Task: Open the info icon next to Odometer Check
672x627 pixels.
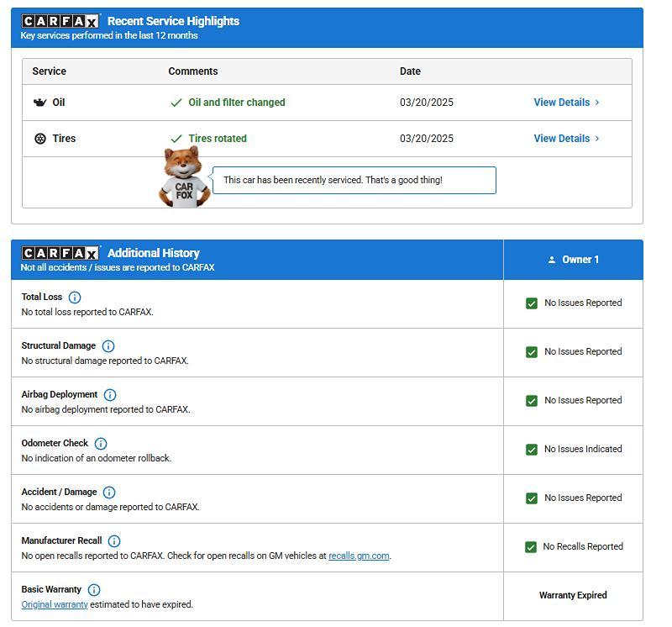Action: (101, 444)
